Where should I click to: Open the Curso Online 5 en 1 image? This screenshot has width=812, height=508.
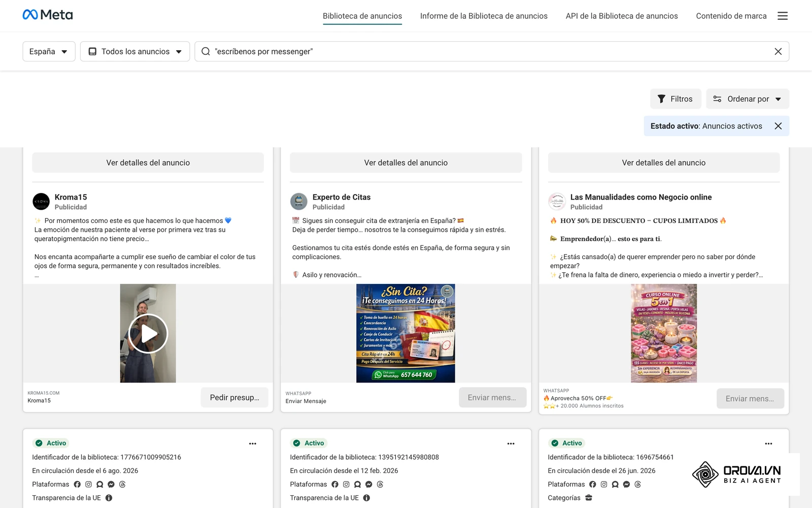click(x=664, y=333)
